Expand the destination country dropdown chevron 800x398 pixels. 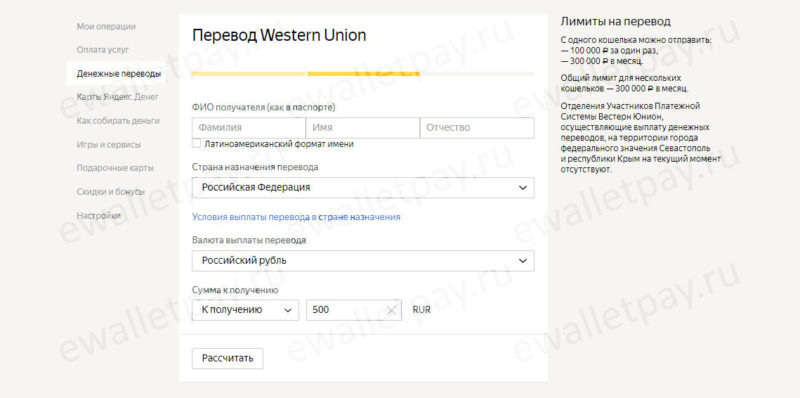click(522, 188)
